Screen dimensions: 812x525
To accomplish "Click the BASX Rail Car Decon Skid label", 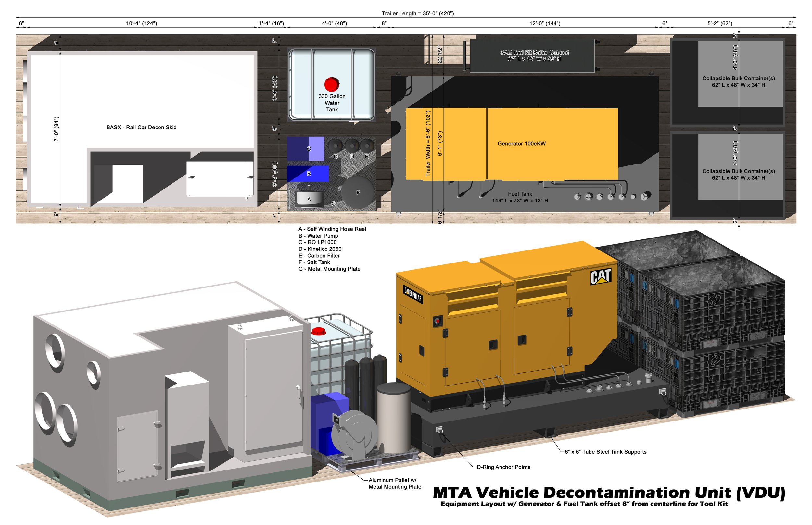I will [141, 127].
